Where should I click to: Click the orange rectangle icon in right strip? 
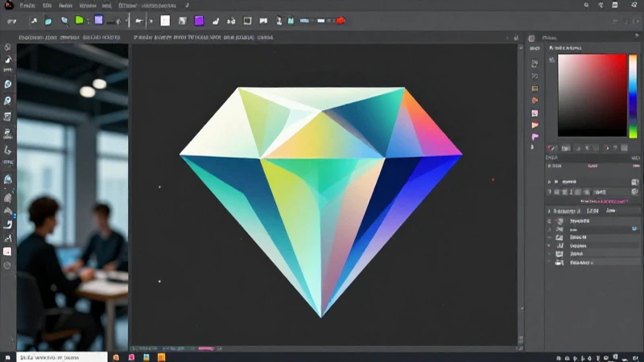pos(535,88)
